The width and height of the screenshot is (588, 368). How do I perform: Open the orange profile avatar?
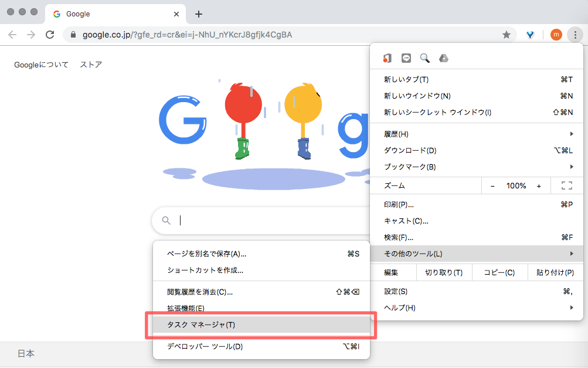coord(556,35)
